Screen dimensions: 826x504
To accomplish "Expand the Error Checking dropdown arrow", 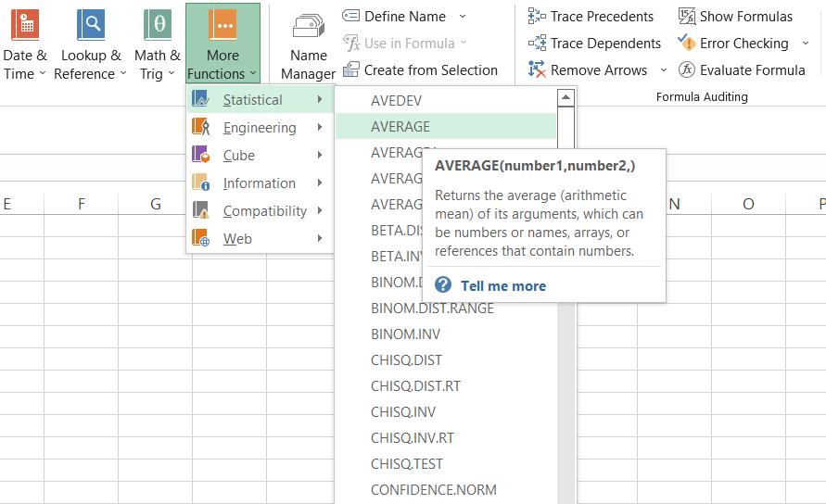I will (805, 44).
